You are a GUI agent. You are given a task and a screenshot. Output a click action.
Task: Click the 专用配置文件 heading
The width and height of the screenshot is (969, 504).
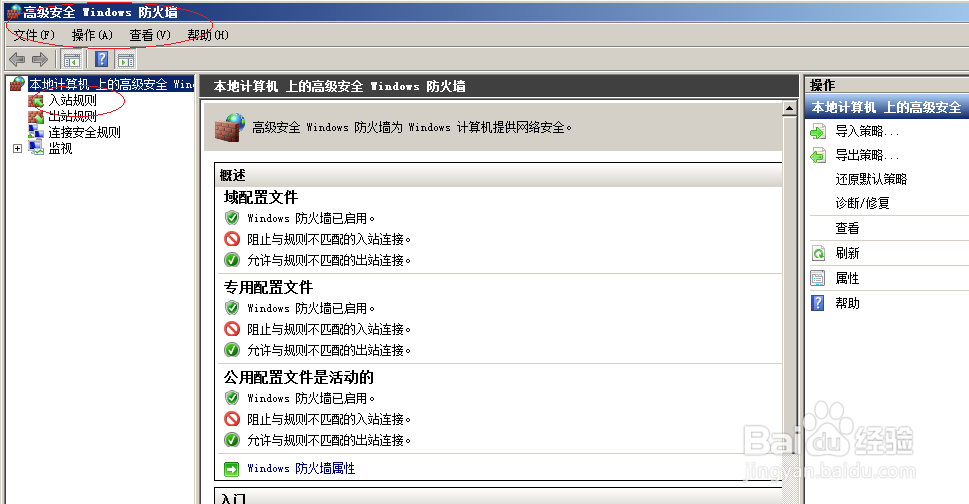(x=268, y=287)
